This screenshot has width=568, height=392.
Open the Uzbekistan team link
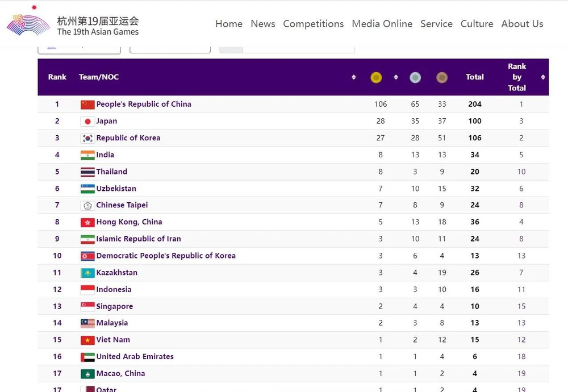click(x=116, y=189)
